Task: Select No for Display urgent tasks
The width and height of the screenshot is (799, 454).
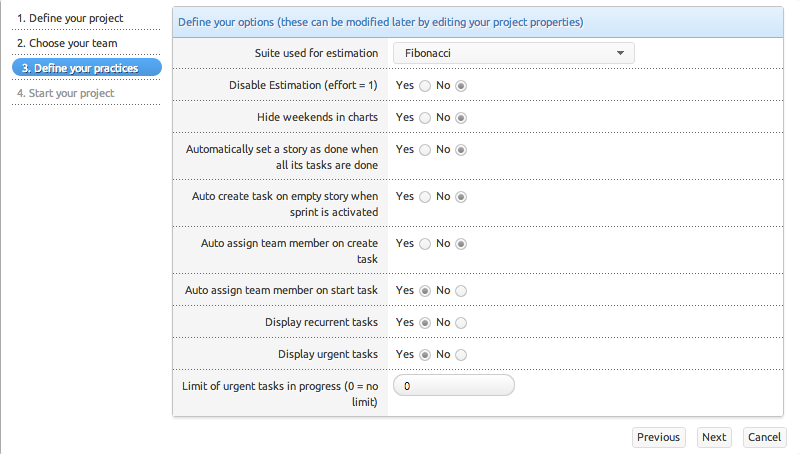Action: pos(461,355)
